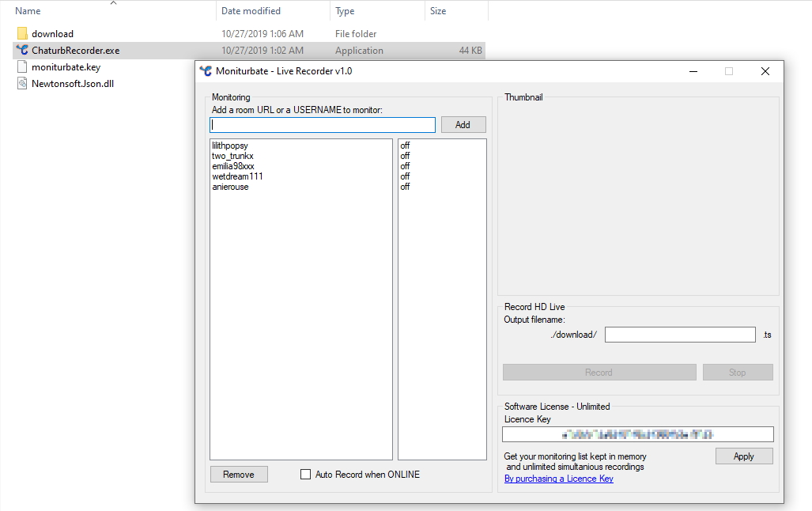Viewport: 812px width, 511px height.
Task: Click the download folder icon
Action: click(x=22, y=34)
